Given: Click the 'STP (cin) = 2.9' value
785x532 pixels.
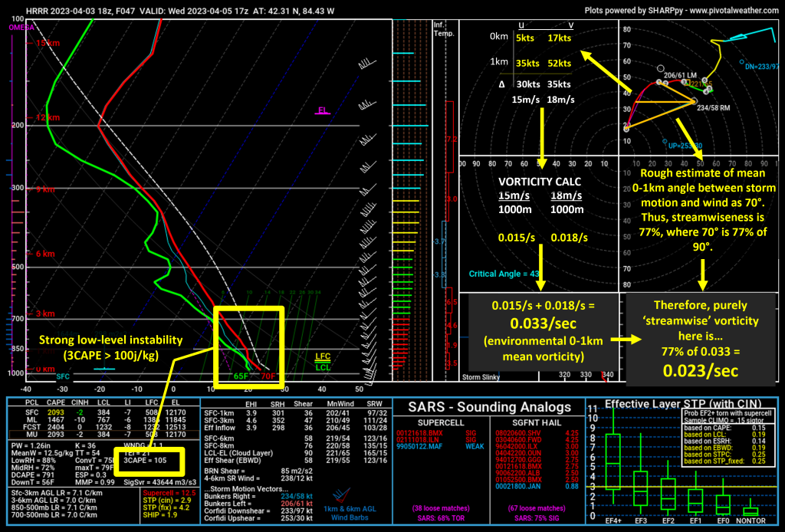Looking at the screenshot, I should pos(166,501).
